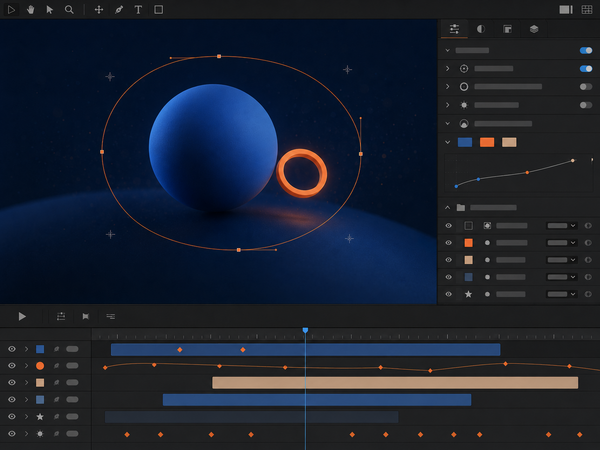This screenshot has width=600, height=450.
Task: Click the folder icon in layers header
Action: 461,207
